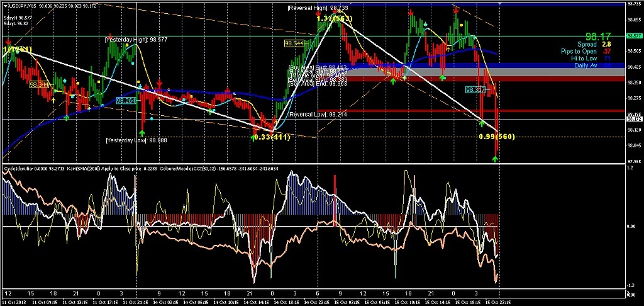This screenshot has width=644, height=306.
Task: Click the chart shift triangle at top edge
Action: tap(499, 3)
